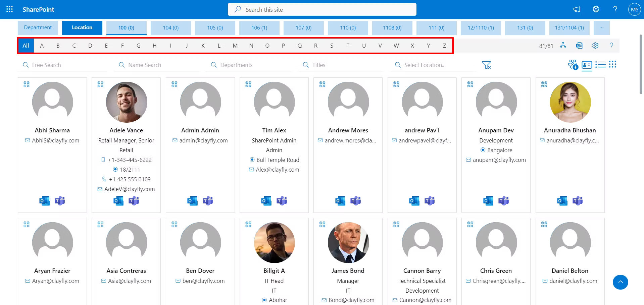Viewport: 644px width, 305px height.
Task: Open the directory settings gear next to Excel
Action: (595, 46)
